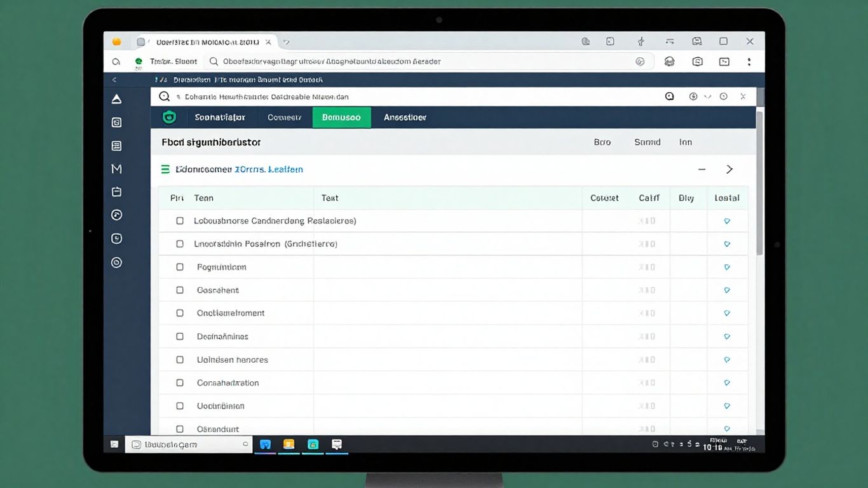
Task: Open the orange taskbar app icon
Action: (x=289, y=445)
